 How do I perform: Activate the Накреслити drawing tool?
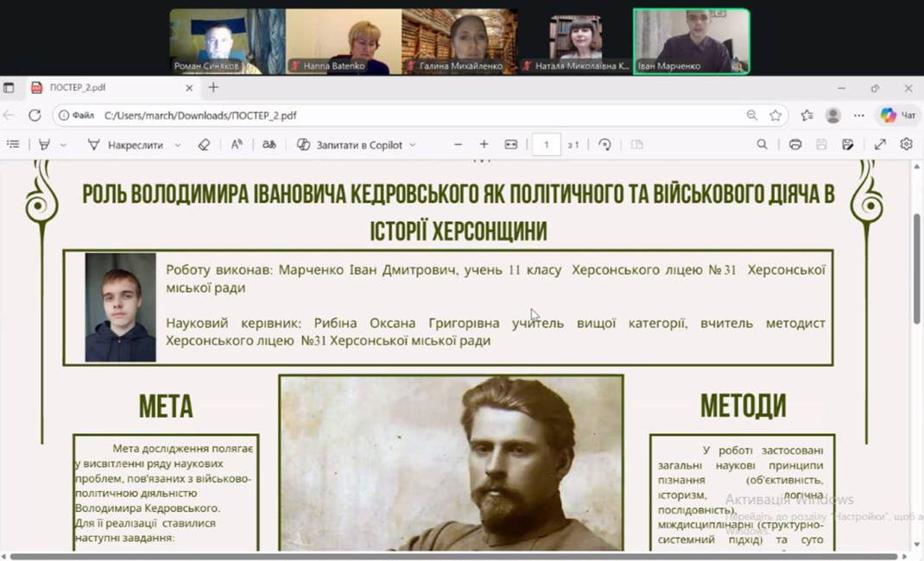pos(125,145)
